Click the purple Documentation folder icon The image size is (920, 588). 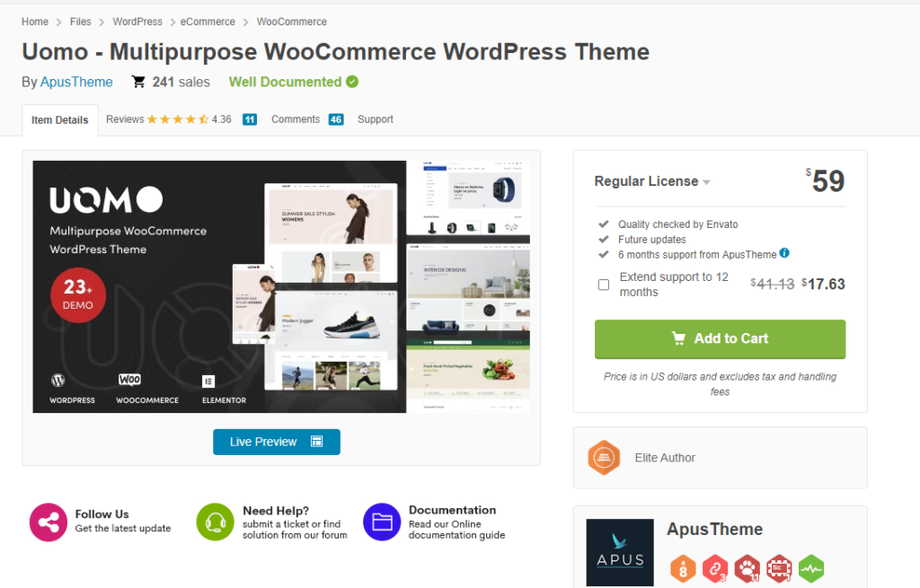[x=382, y=522]
